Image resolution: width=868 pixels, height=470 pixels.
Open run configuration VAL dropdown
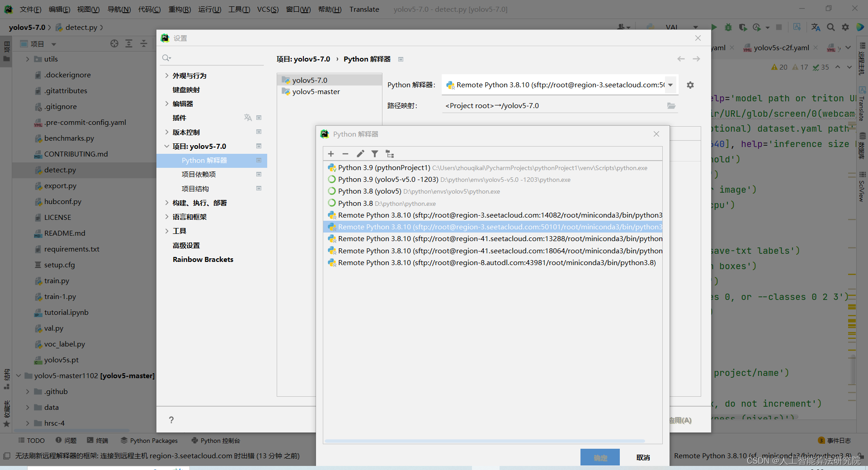point(682,27)
